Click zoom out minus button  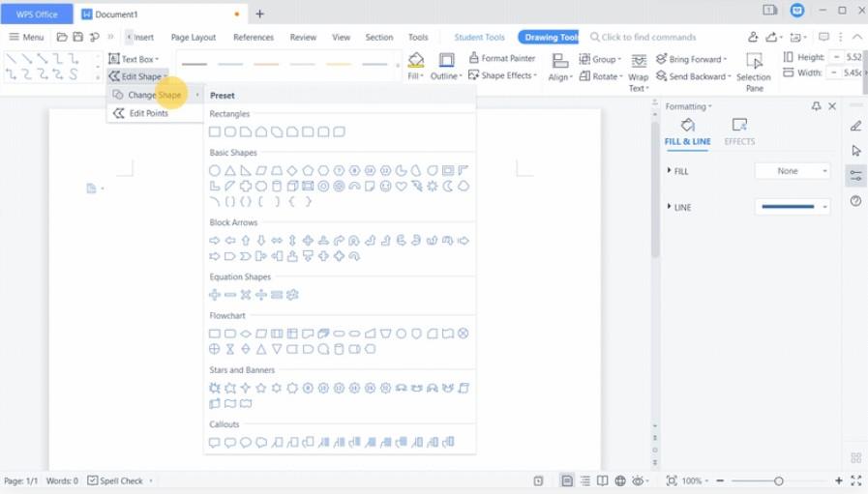pos(720,480)
